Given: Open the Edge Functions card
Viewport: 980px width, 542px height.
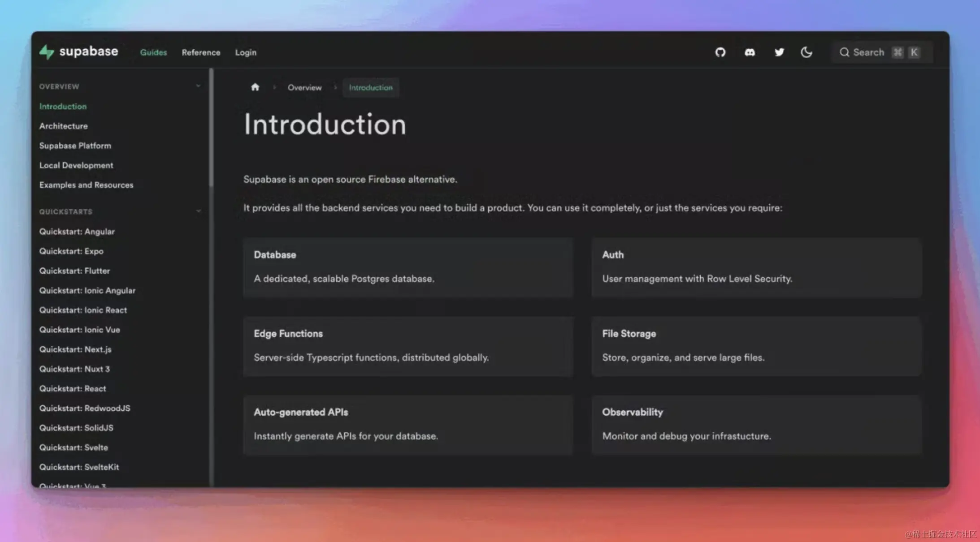Looking at the screenshot, I should tap(408, 346).
